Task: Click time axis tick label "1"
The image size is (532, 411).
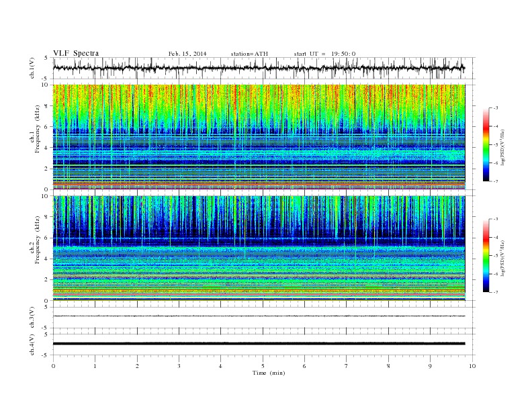Action: (95, 366)
